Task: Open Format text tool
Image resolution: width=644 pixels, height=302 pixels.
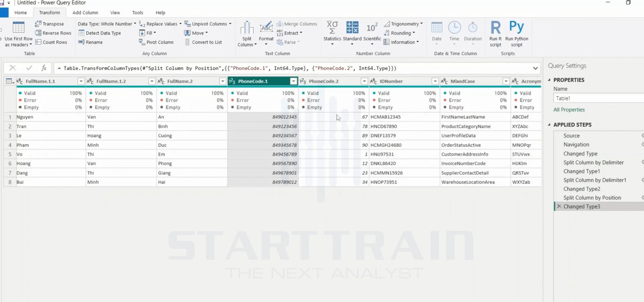Action: click(x=266, y=33)
